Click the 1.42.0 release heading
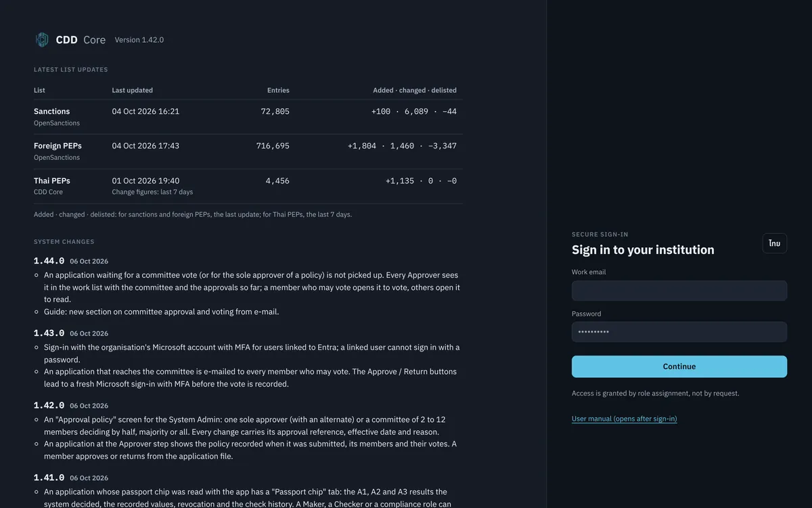This screenshot has width=812, height=508. click(49, 405)
